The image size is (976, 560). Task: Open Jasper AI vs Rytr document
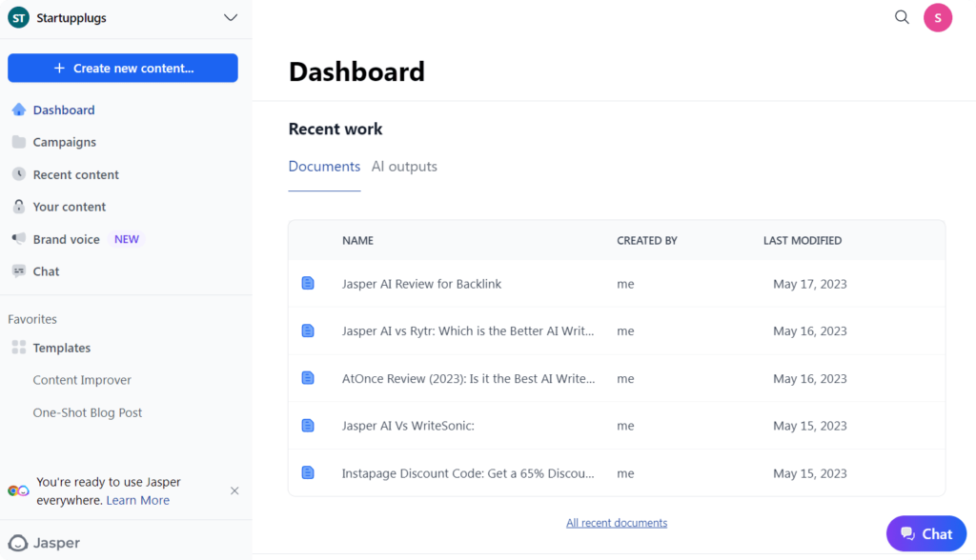pos(468,331)
